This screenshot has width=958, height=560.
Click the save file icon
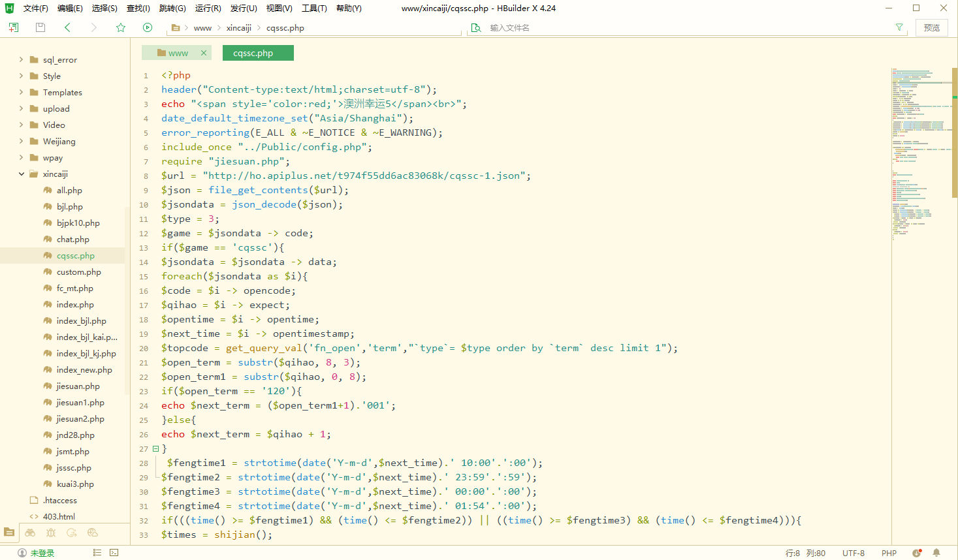pos(40,27)
